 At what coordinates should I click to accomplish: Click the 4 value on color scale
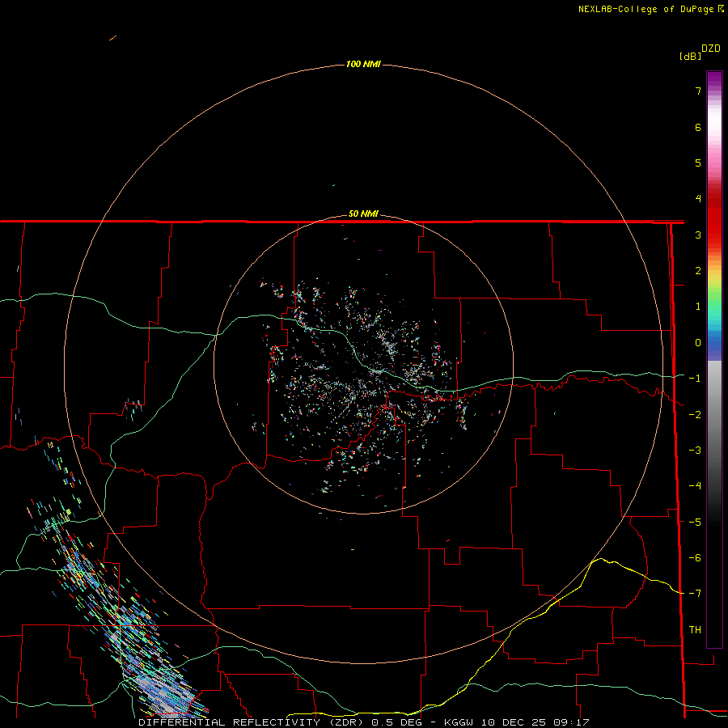click(698, 199)
